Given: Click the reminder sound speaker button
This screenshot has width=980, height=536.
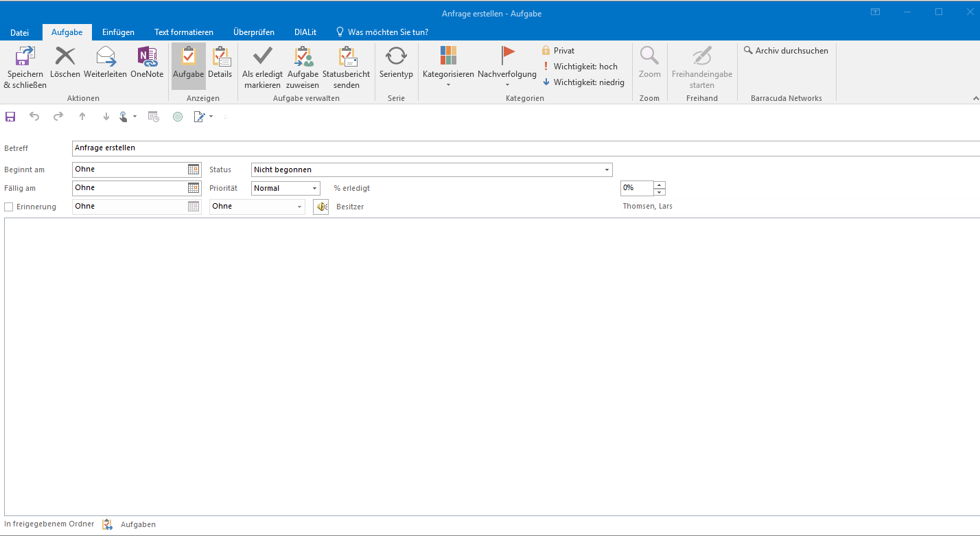Looking at the screenshot, I should (x=321, y=207).
